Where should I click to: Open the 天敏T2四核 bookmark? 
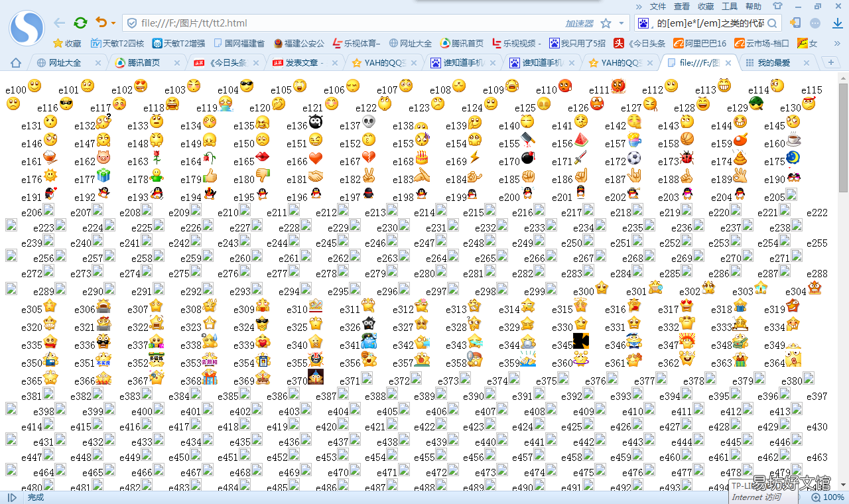[117, 44]
